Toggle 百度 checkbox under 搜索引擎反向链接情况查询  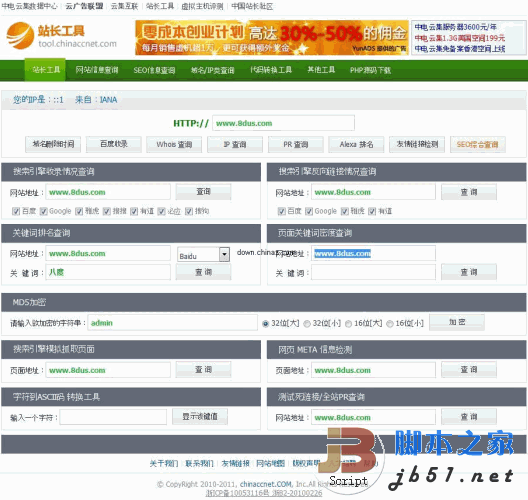click(282, 211)
